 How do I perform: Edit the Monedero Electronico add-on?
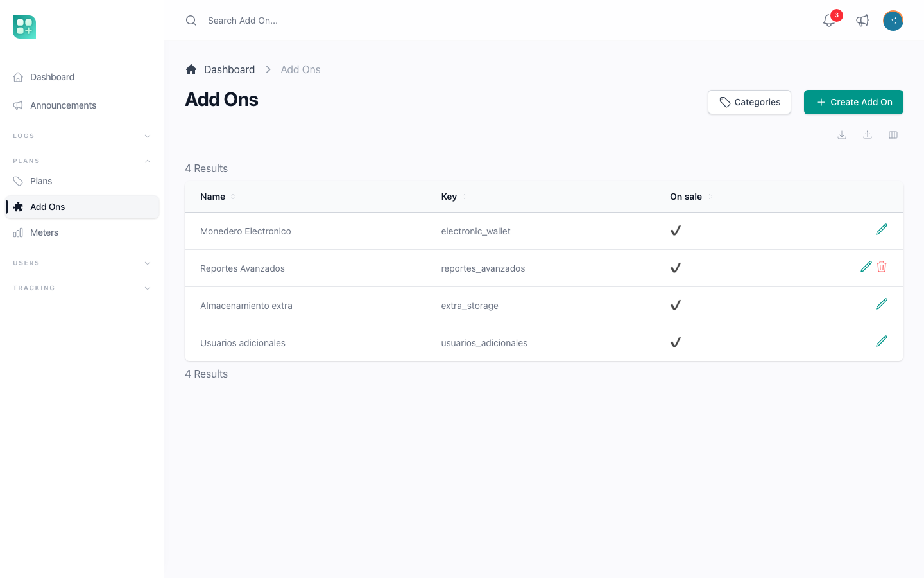[x=882, y=229]
